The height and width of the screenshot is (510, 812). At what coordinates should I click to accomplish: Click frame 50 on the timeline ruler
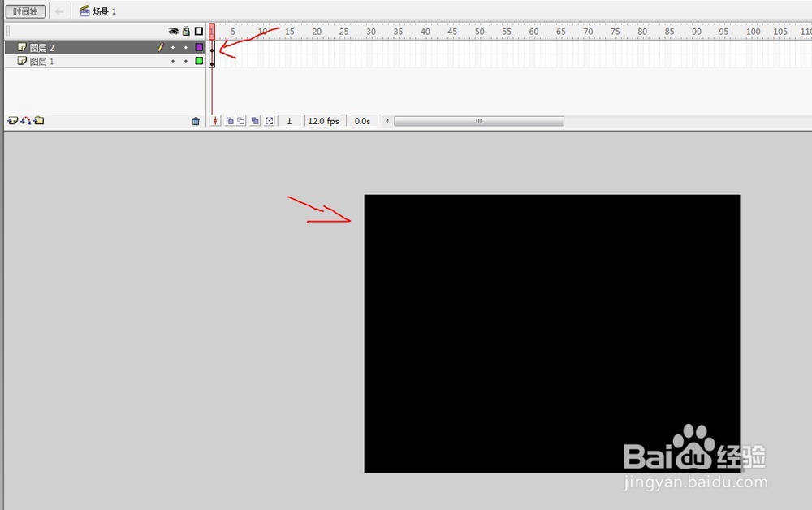pos(480,32)
